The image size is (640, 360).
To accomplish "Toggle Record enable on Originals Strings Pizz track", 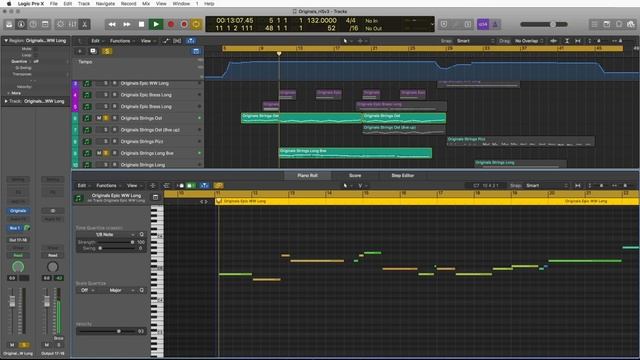I will [114, 141].
